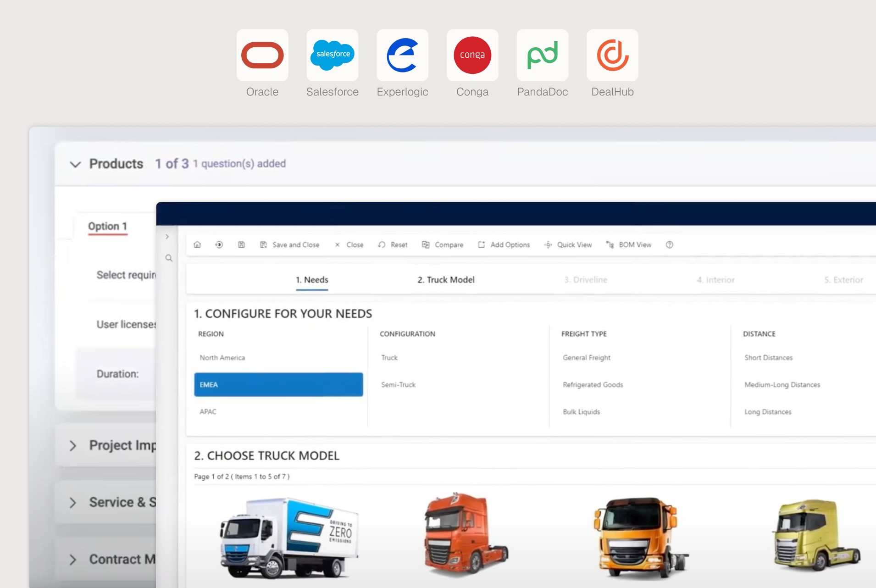Pick the yellow-green semi truck model
Viewport: 876px width, 588px height.
pyautogui.click(x=816, y=534)
